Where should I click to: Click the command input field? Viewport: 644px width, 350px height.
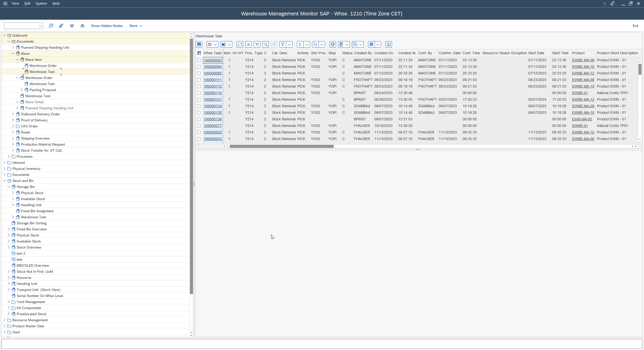point(23,26)
